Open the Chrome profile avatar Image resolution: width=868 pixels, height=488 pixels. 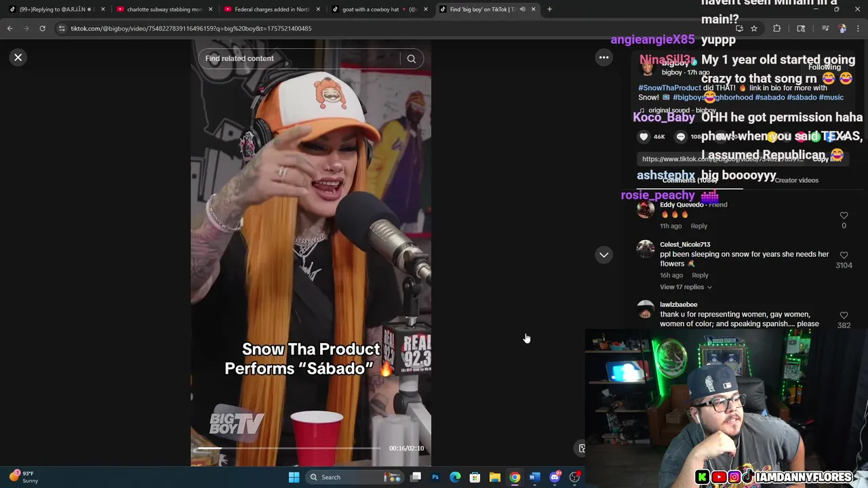coord(842,28)
